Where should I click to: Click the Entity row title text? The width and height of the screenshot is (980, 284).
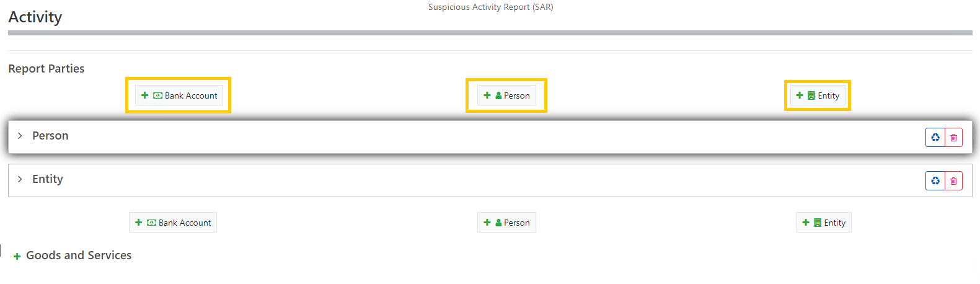[x=48, y=179]
